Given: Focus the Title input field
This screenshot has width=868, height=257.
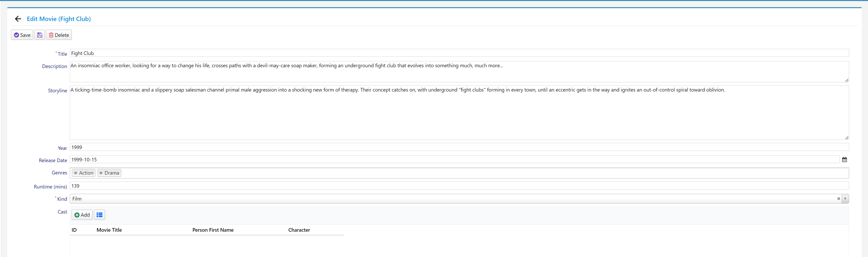Looking at the screenshot, I should pyautogui.click(x=459, y=53).
